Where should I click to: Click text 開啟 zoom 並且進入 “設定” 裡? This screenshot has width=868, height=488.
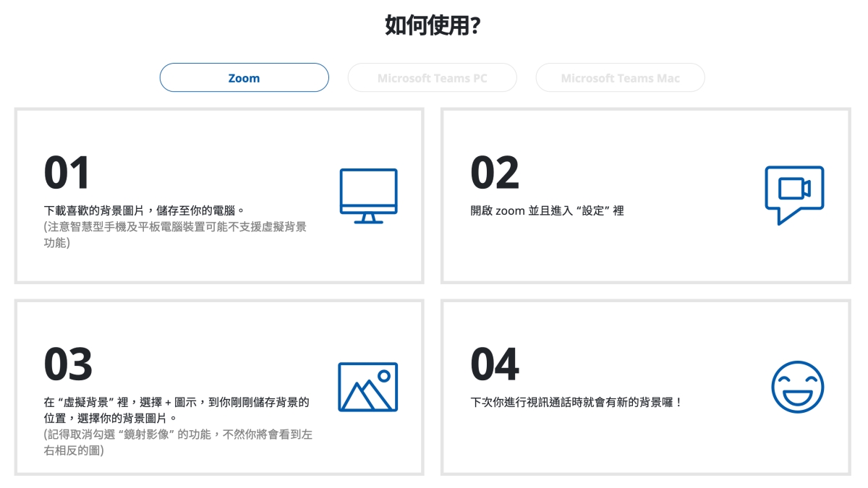(x=547, y=211)
